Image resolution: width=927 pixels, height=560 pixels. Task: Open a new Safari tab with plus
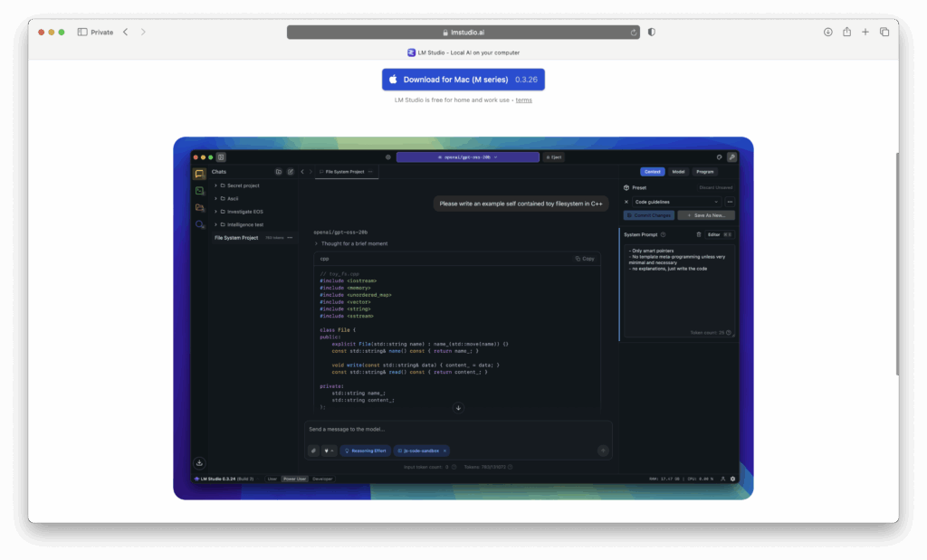click(x=865, y=32)
